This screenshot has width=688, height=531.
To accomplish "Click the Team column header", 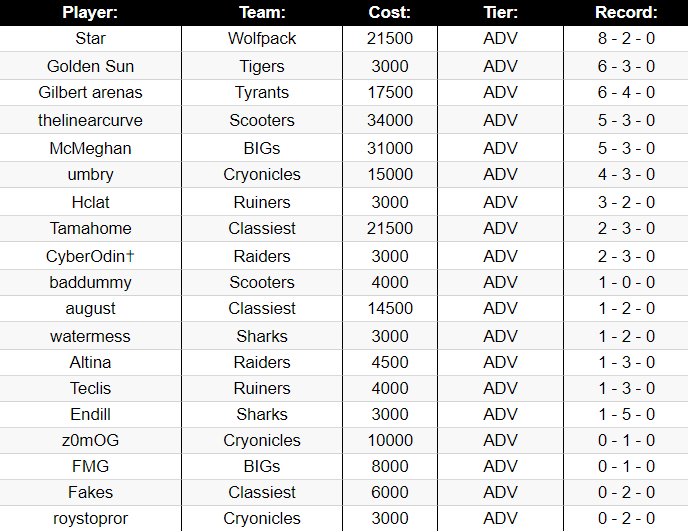I will (x=262, y=12).
